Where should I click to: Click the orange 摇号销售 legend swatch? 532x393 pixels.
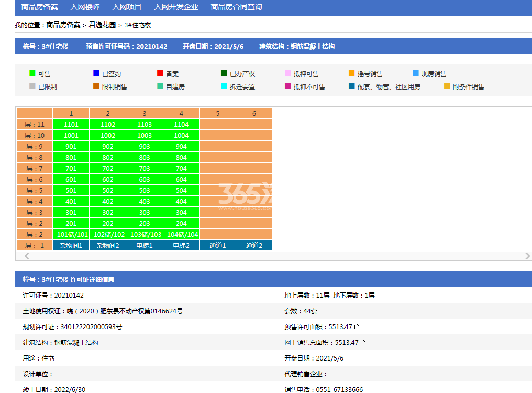click(351, 73)
